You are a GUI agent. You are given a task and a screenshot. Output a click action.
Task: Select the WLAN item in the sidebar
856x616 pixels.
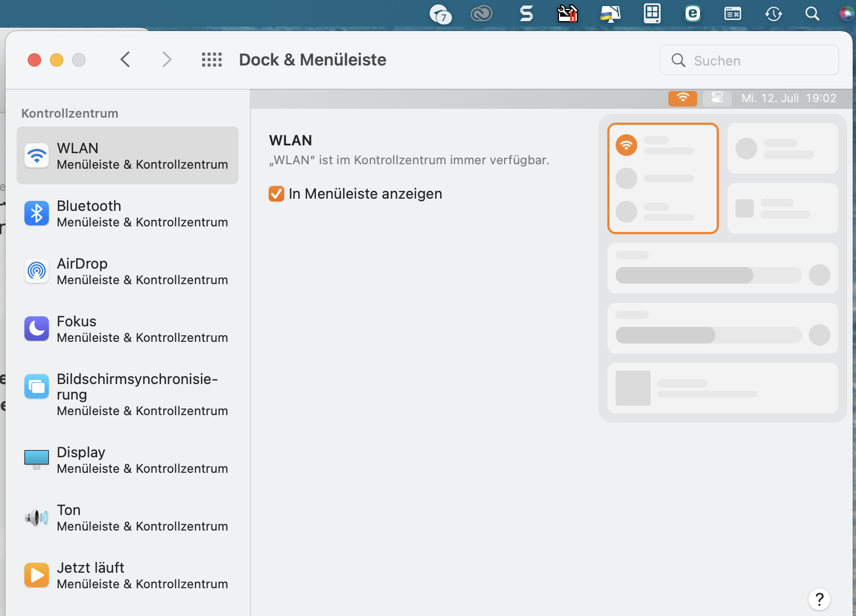(128, 155)
